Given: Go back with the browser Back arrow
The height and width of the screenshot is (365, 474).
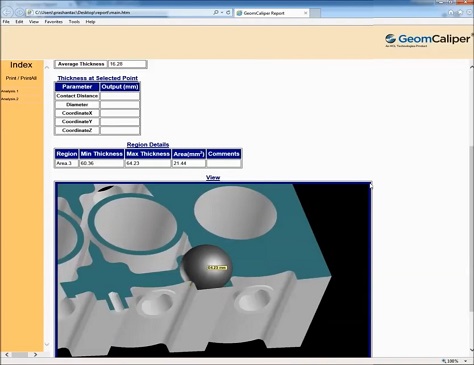Looking at the screenshot, I should [x=8, y=13].
